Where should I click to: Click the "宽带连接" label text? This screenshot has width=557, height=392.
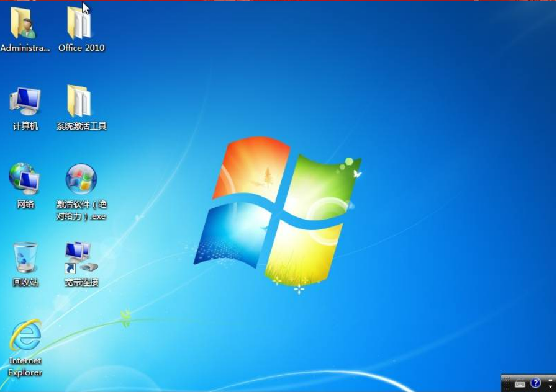[x=81, y=282]
